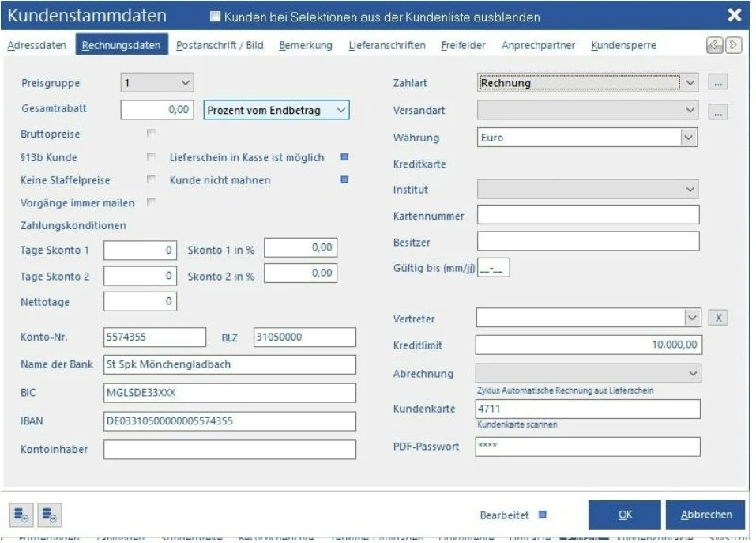Click the Abbrechen button

coord(706,515)
